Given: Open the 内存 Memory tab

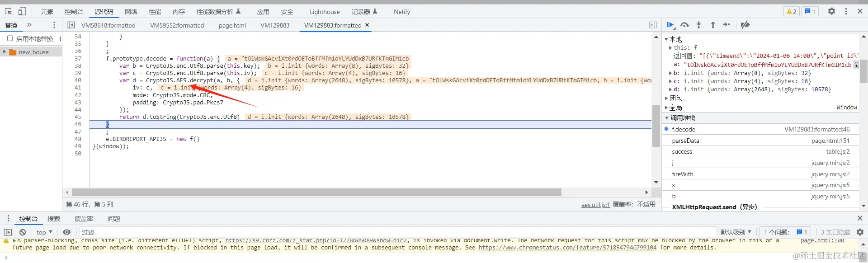Looking at the screenshot, I should pyautogui.click(x=179, y=12).
